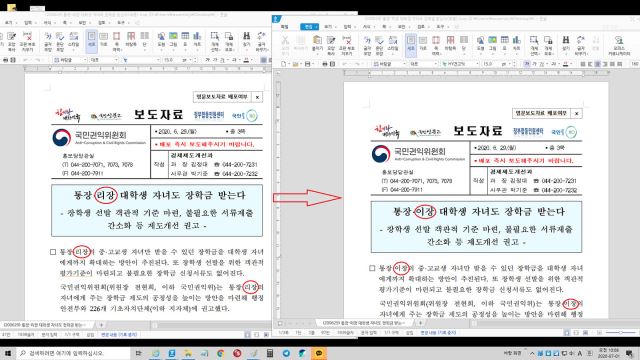Click 쪽 여백 page margins in the left window

[x=117, y=41]
